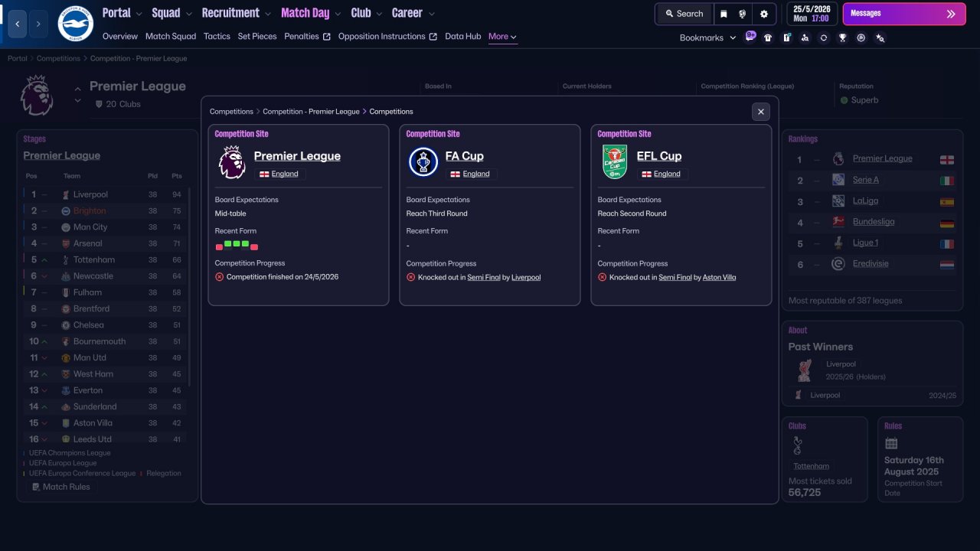Image resolution: width=980 pixels, height=551 pixels.
Task: Expand the Match Day menu dropdown
Action: [x=338, y=14]
